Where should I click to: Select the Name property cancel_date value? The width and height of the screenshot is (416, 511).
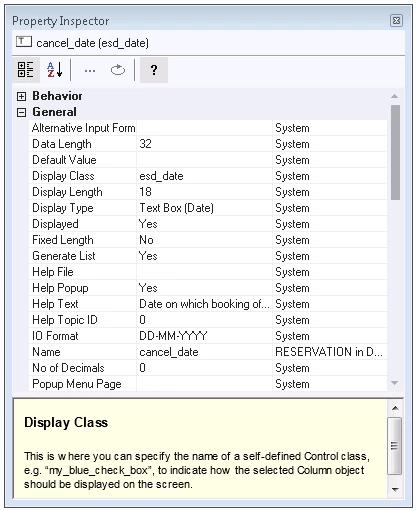coord(204,352)
